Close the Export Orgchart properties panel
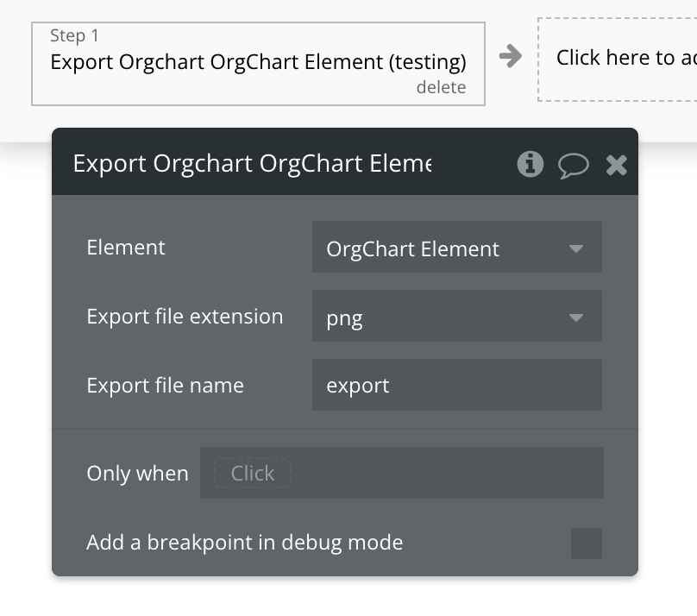Screen dimensions: 697x616 [x=616, y=166]
